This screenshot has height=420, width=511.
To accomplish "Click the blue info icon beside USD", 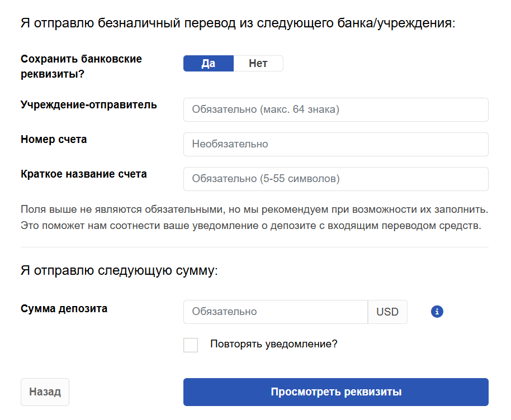I will [x=437, y=312].
